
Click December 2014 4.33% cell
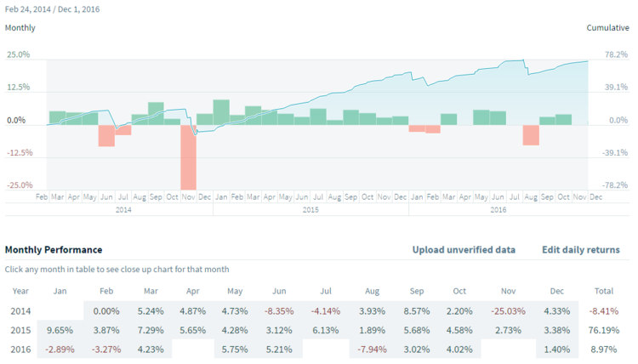click(557, 311)
